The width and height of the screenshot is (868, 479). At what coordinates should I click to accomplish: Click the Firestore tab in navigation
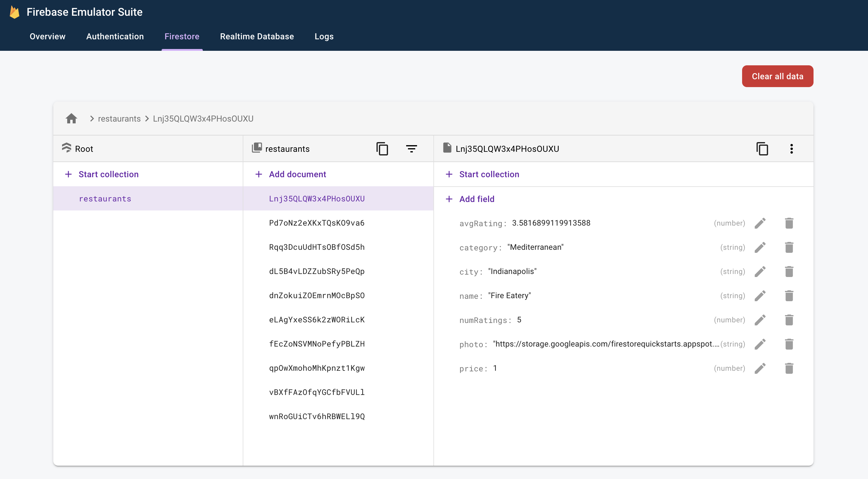tap(182, 36)
